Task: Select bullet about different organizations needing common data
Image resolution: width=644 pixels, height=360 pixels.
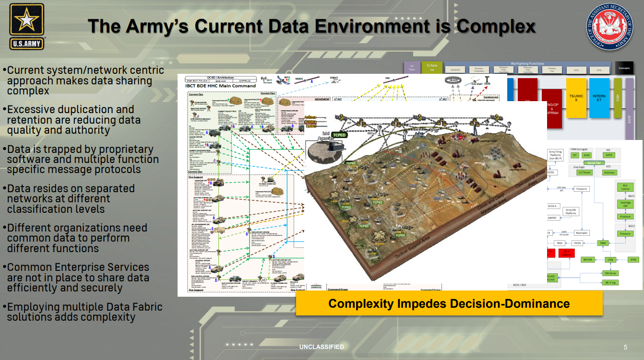Action: click(x=74, y=238)
